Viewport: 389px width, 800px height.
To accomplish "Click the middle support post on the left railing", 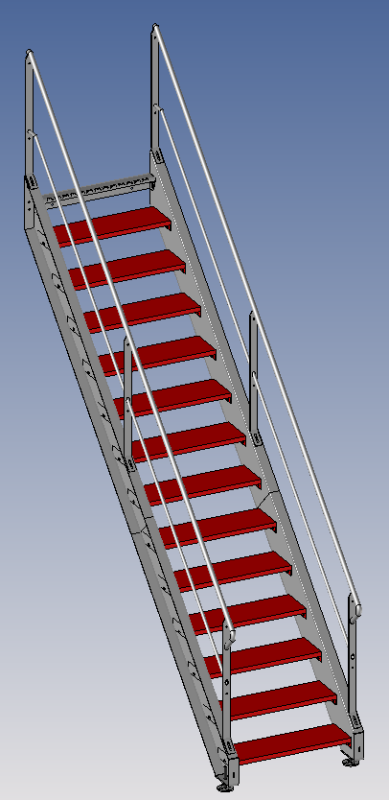I will (128, 398).
